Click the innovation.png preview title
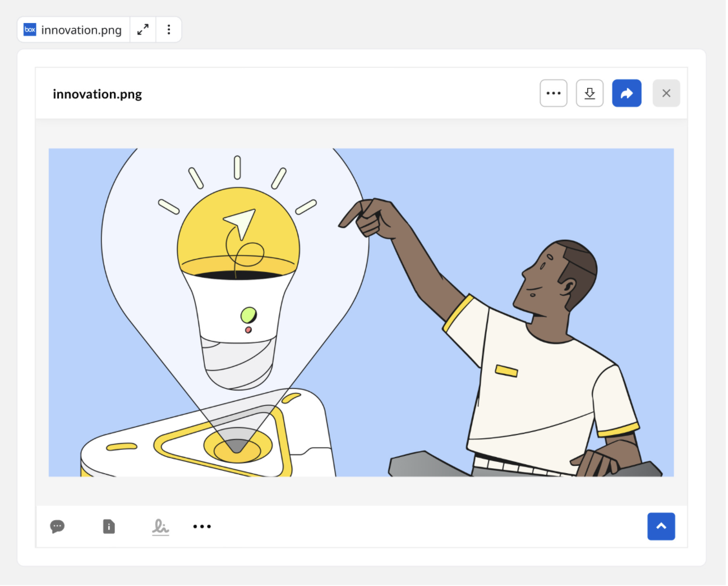Image resolution: width=728 pixels, height=586 pixels. (98, 94)
